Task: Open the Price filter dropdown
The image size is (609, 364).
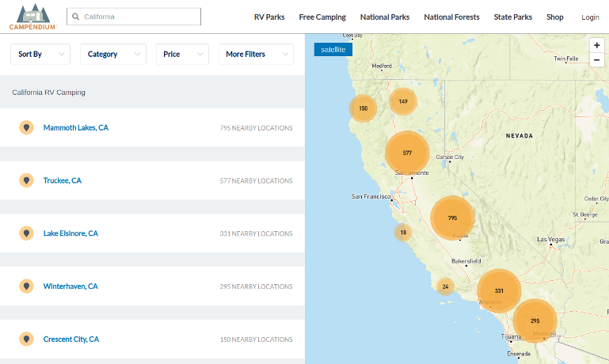Action: 182,54
